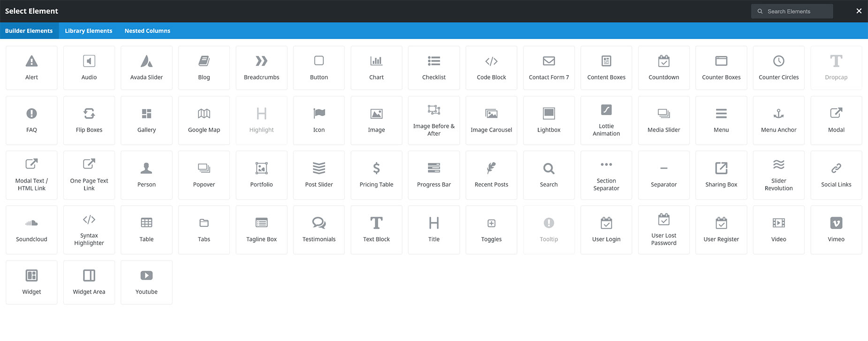Select the Lightbox element
This screenshot has height=341, width=868.
[549, 120]
